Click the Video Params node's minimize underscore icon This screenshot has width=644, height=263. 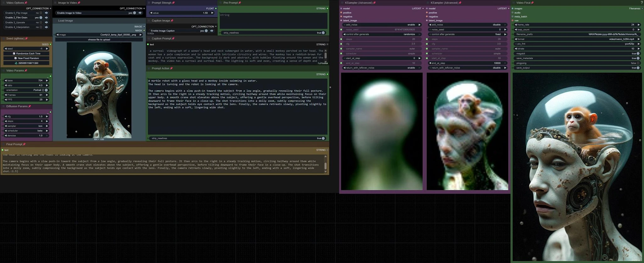[x=48, y=77]
